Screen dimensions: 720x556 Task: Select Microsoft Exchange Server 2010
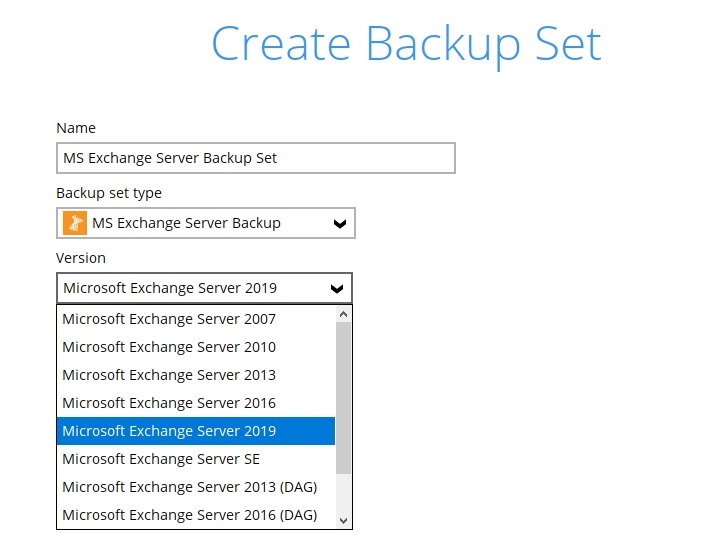(169, 347)
